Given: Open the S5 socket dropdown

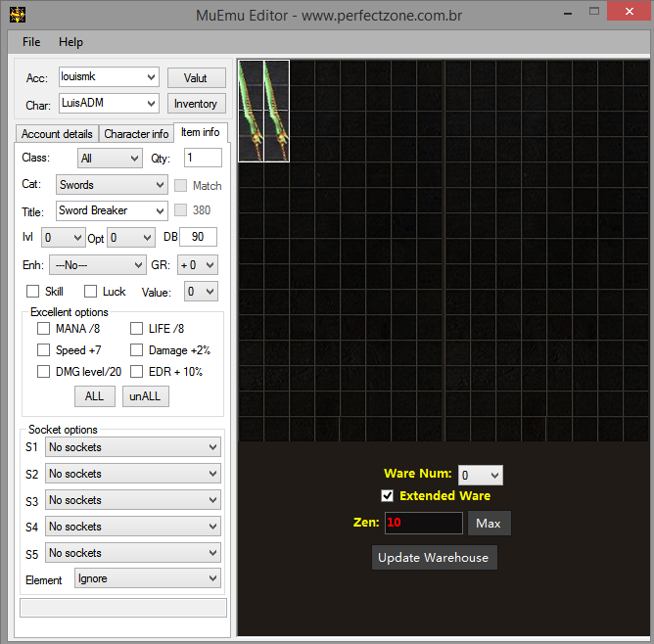Looking at the screenshot, I should 133,553.
